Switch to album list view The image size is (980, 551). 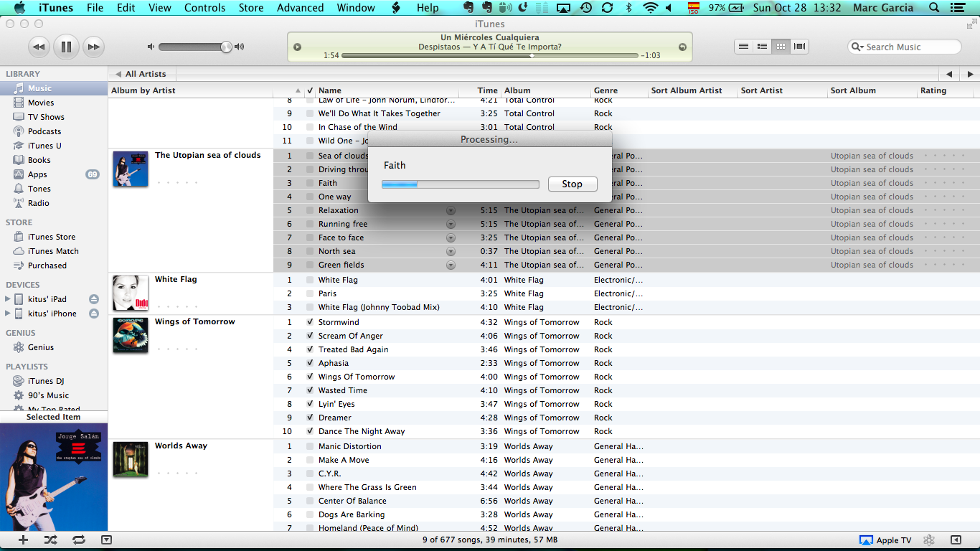tap(762, 47)
